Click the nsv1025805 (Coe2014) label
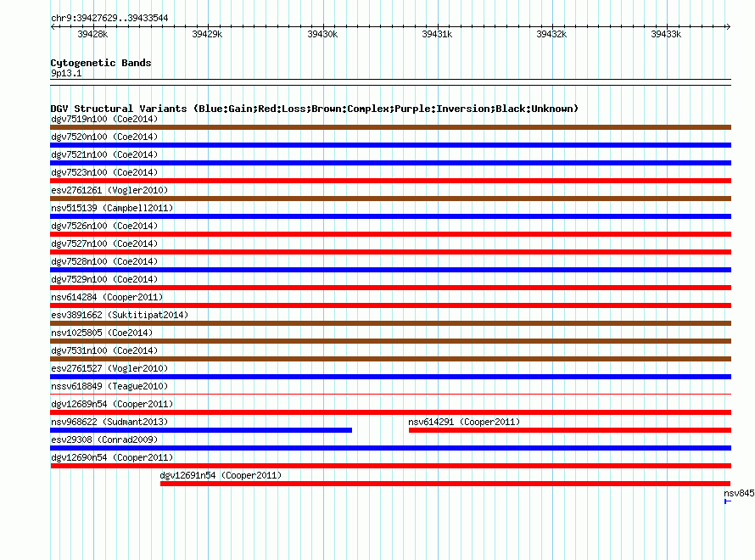This screenshot has width=755, height=560. point(102,333)
